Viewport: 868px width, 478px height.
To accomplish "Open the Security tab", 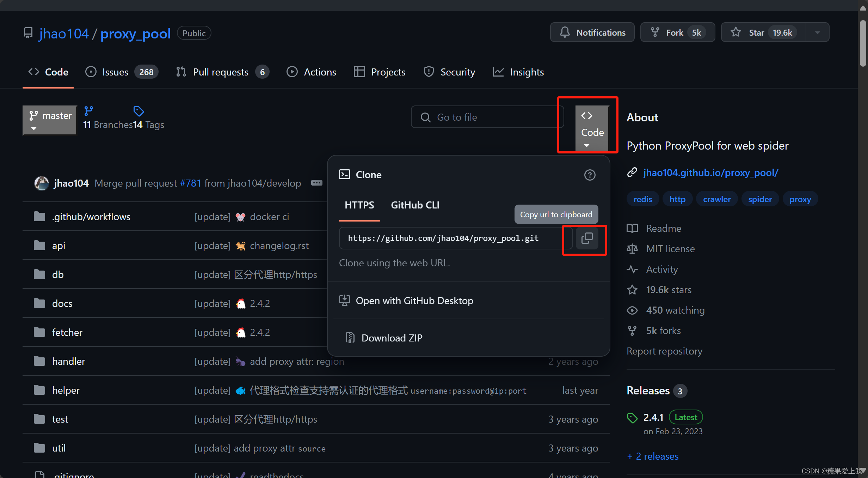I will click(x=449, y=72).
